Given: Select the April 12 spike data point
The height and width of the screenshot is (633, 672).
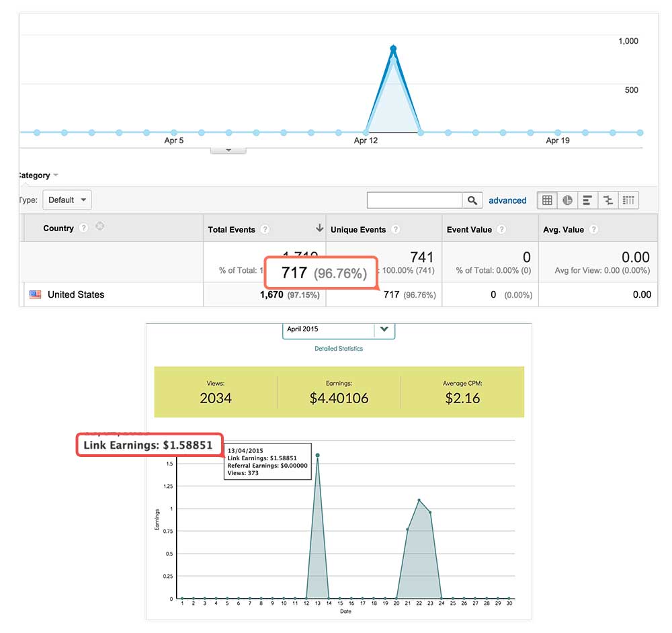Looking at the screenshot, I should tap(392, 48).
